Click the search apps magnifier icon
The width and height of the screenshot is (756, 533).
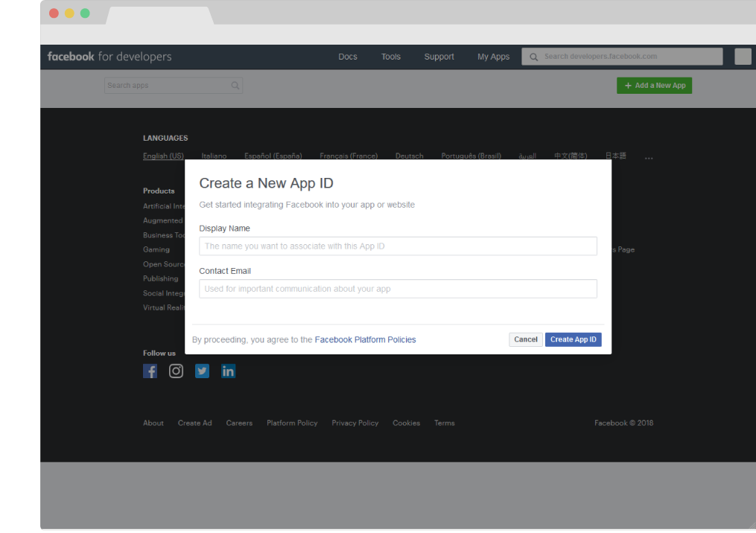click(235, 86)
